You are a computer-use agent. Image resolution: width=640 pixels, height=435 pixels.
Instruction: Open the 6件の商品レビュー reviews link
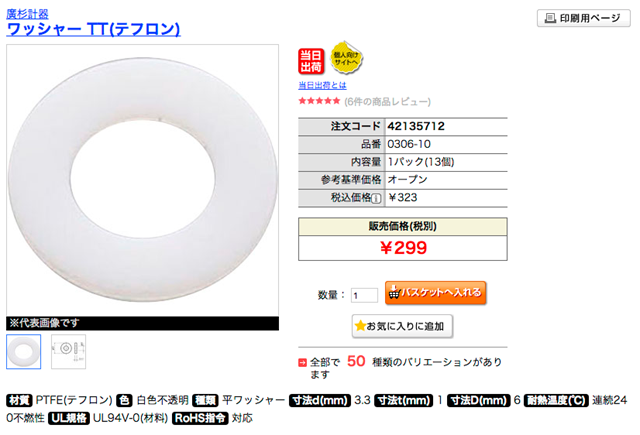(387, 101)
